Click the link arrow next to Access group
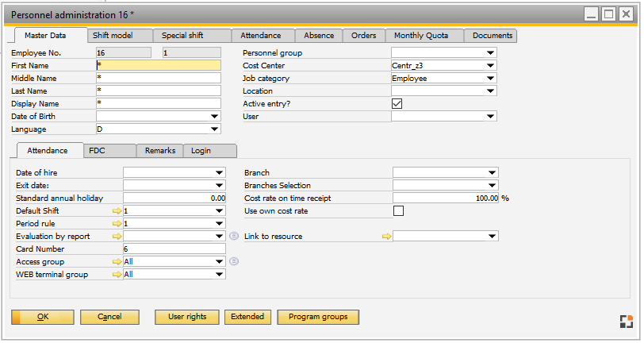The height and width of the screenshot is (343, 644). [117, 262]
